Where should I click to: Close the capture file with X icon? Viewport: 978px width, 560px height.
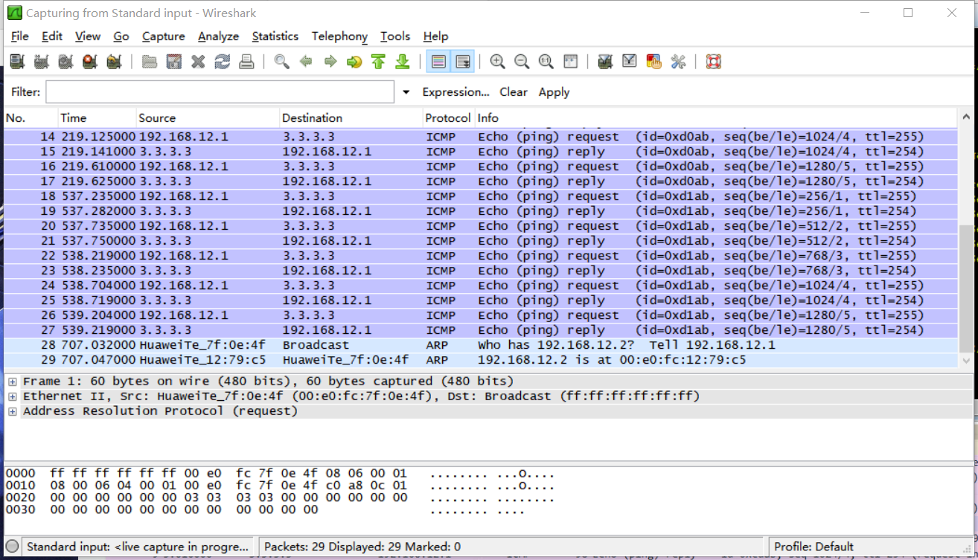click(x=198, y=62)
